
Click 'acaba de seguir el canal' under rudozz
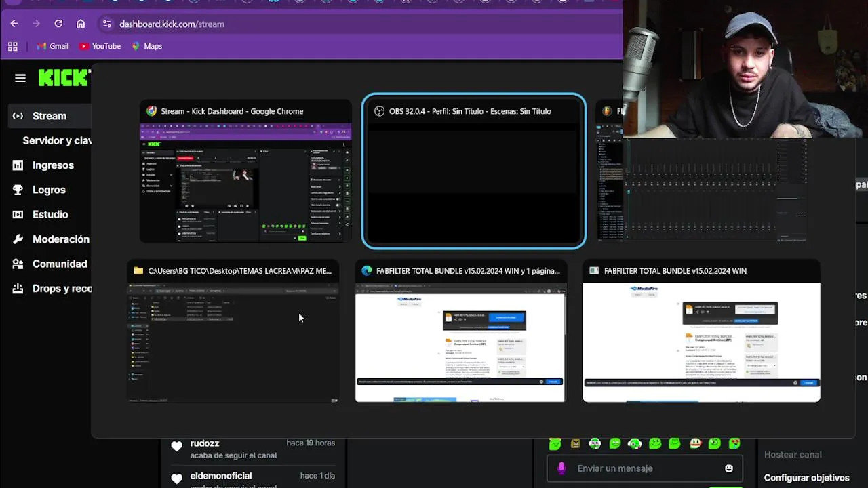[x=233, y=455]
